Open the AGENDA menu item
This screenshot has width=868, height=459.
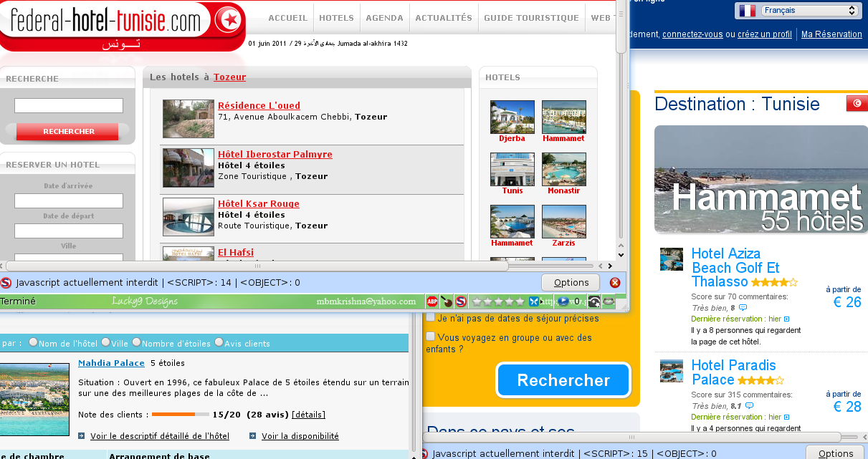(384, 18)
